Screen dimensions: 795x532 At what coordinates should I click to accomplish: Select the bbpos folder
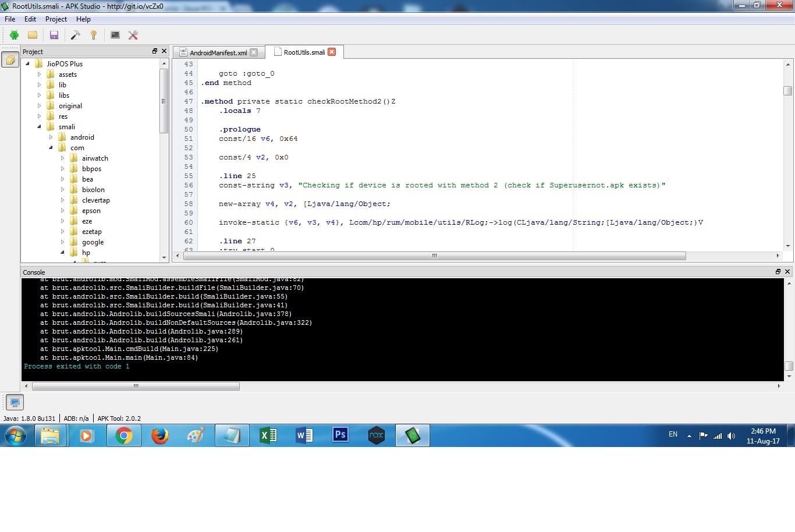(91, 169)
